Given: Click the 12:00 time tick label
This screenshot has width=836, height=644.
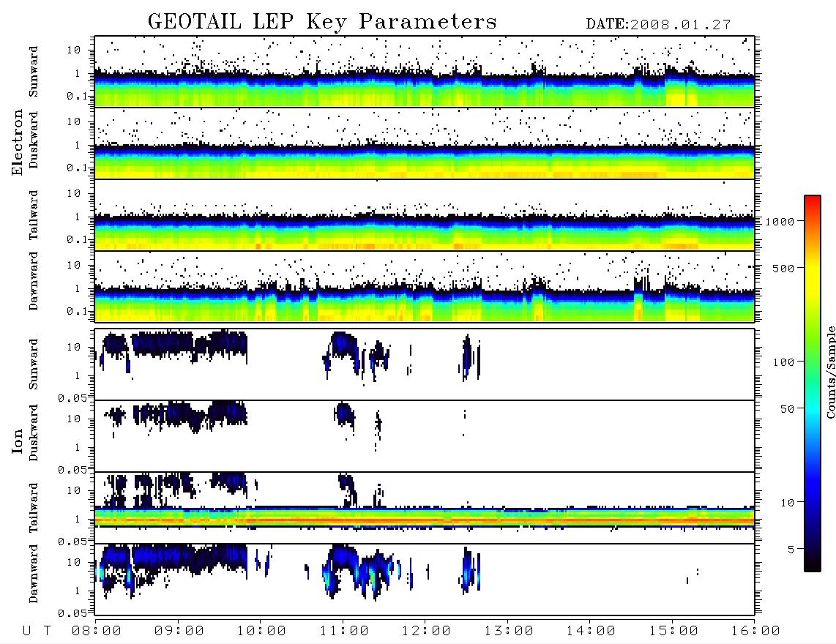Looking at the screenshot, I should pos(426,631).
